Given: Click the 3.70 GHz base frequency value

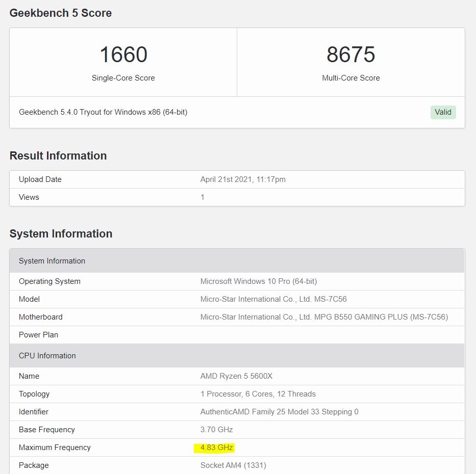Looking at the screenshot, I should 217,430.
